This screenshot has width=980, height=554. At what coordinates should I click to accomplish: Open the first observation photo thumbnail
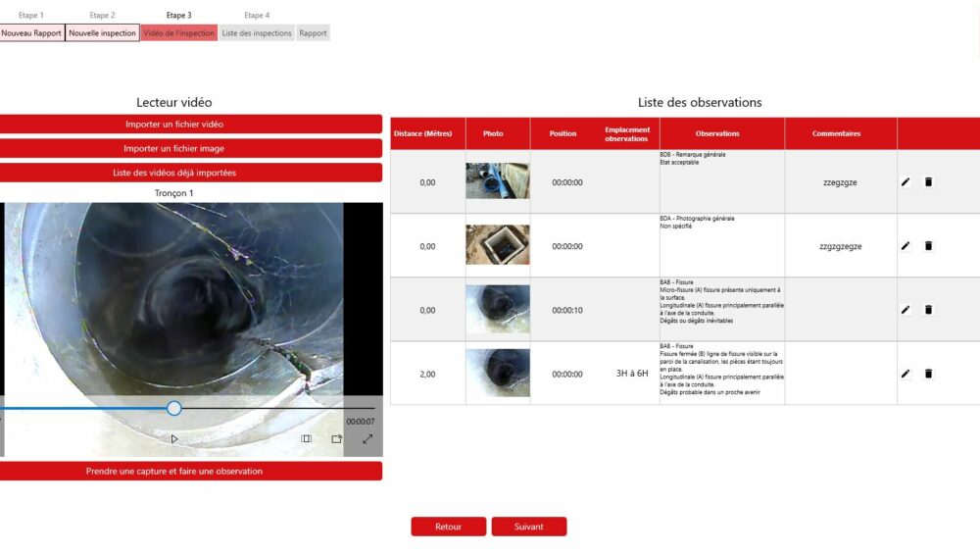[x=498, y=181]
